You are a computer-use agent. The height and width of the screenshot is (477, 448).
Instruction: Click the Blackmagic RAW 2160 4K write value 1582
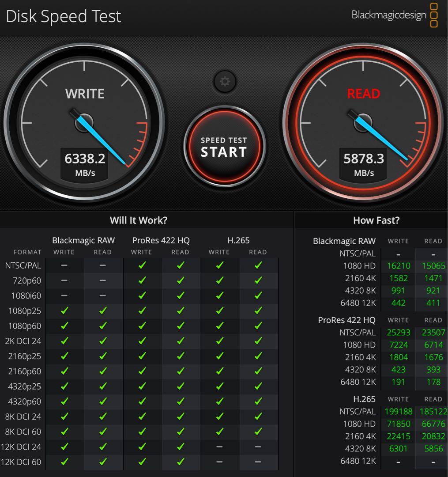tap(398, 278)
